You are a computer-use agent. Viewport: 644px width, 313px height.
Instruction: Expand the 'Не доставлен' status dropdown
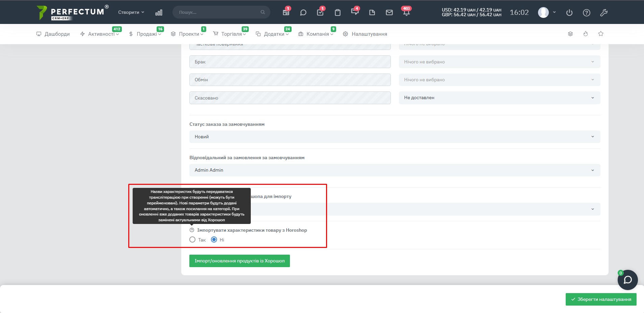coord(499,98)
